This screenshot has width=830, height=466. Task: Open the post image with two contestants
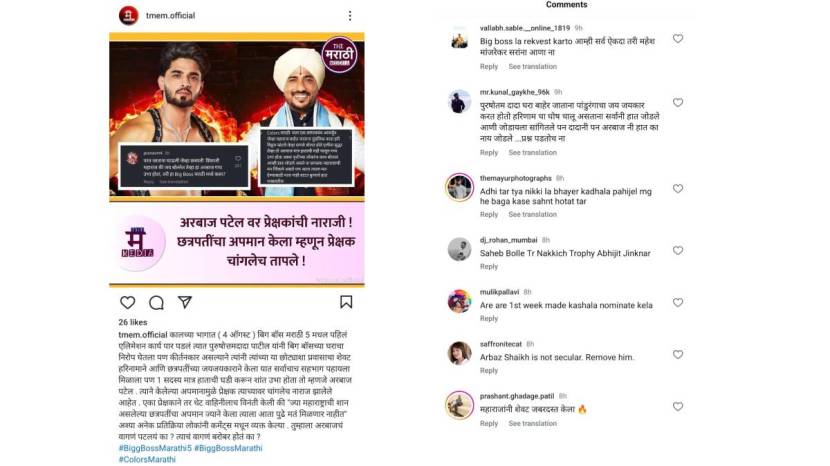pos(237,160)
